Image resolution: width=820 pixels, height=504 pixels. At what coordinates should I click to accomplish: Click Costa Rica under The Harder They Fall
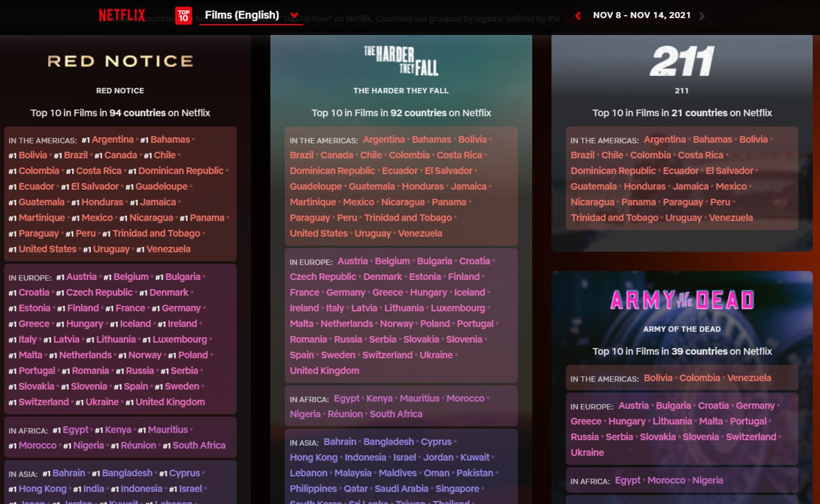[x=459, y=155]
